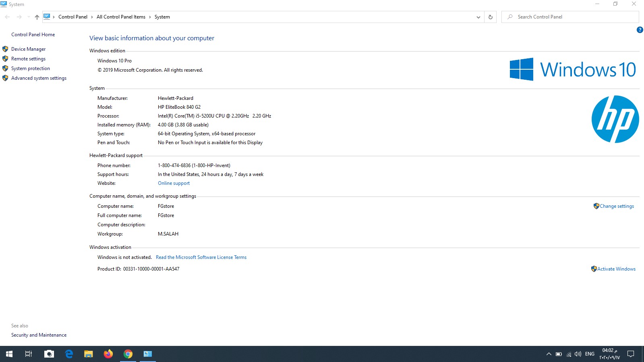Click the refresh button in address bar
This screenshot has width=644, height=362.
click(x=490, y=17)
